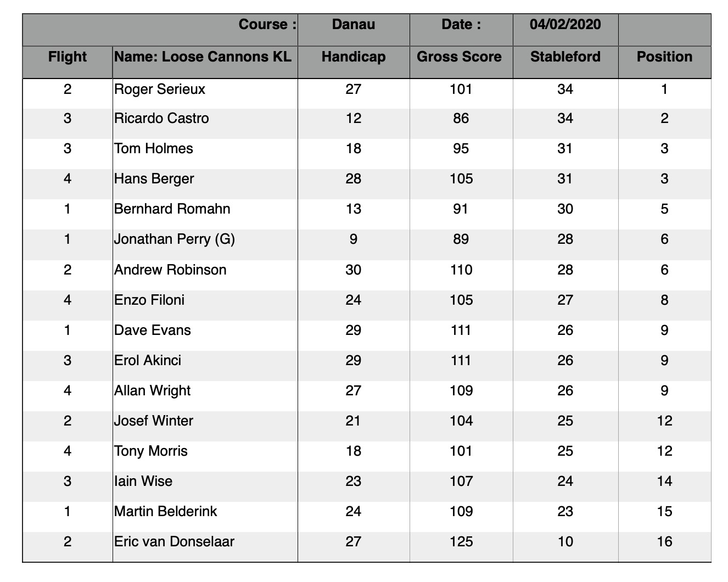The height and width of the screenshot is (582, 728).
Task: Select the date cell 04/02/2020
Action: (565, 25)
